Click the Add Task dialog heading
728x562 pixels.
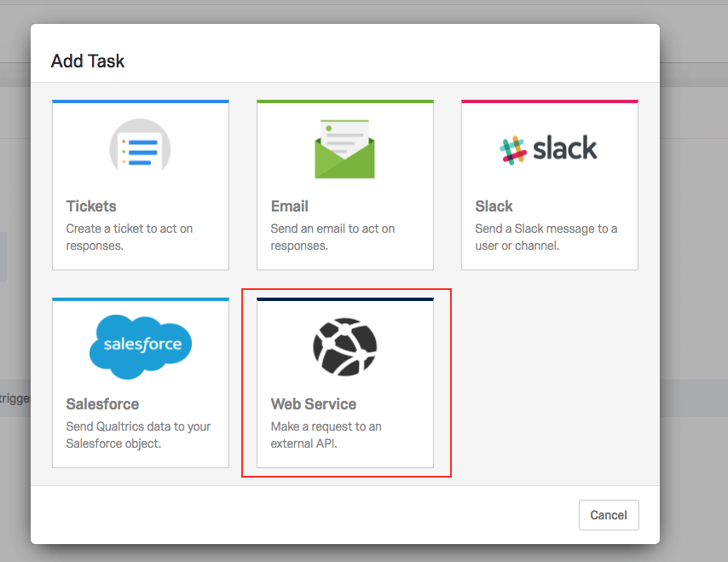coord(88,61)
